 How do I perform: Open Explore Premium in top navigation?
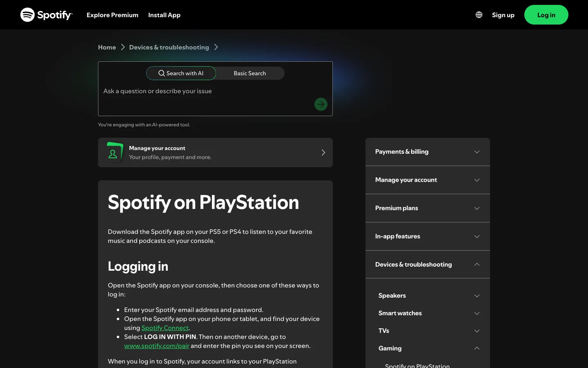[112, 15]
